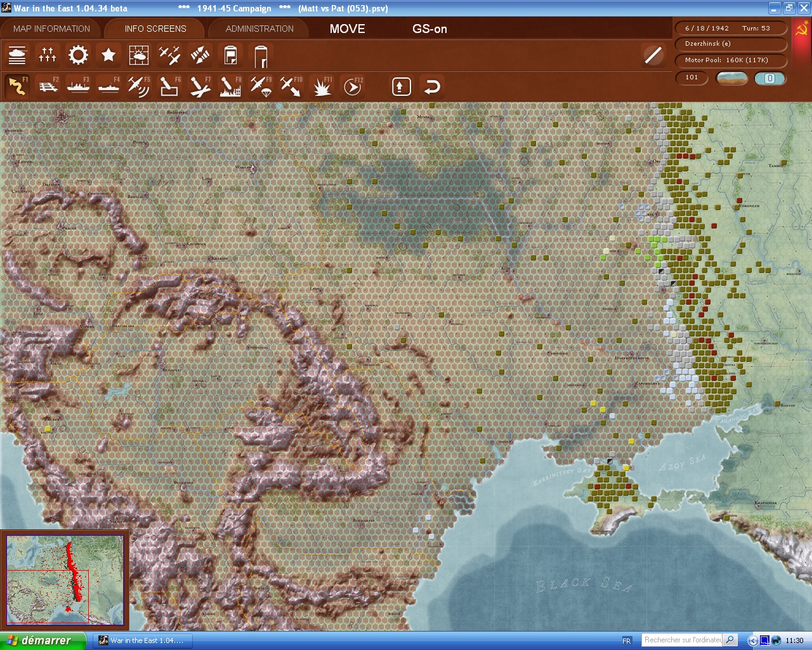Open the ADMINISTRATION tab
This screenshot has height=650, width=812.
coord(259,29)
